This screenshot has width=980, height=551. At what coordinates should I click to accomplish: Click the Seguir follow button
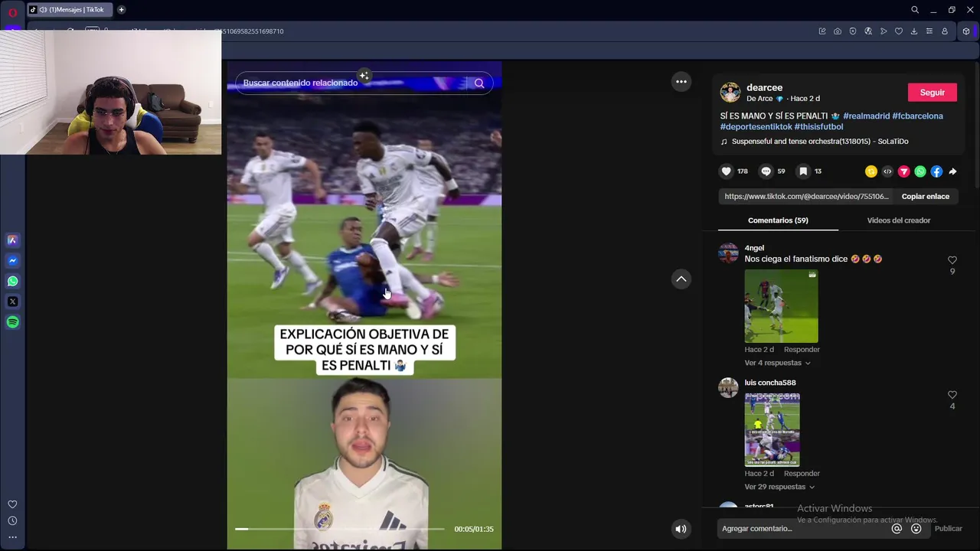[932, 93]
